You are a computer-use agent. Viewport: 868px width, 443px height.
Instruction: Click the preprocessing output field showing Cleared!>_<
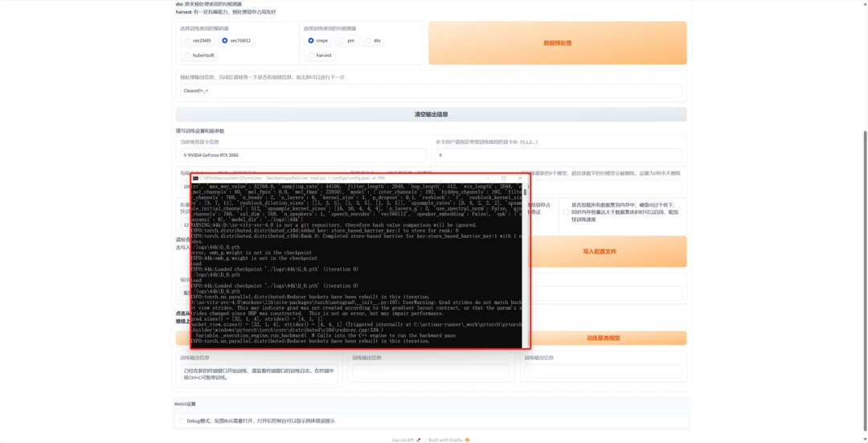432,91
